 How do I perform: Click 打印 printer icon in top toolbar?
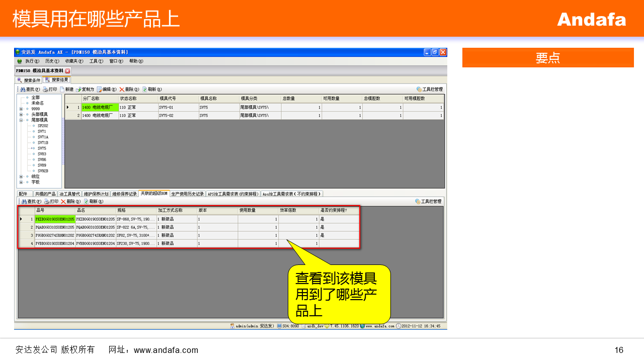tap(45, 89)
